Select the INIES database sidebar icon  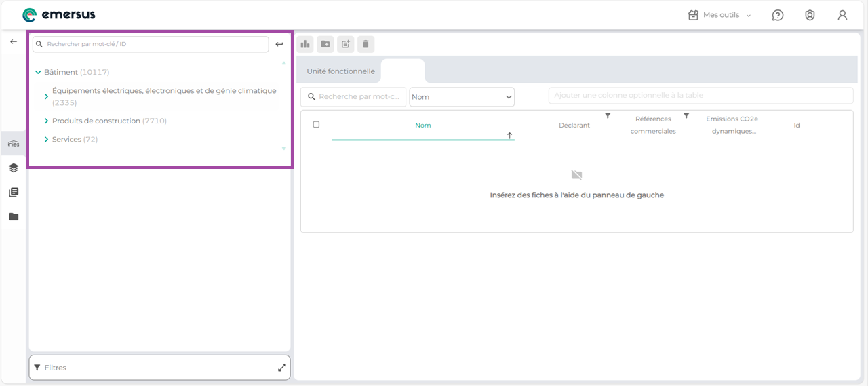click(14, 144)
